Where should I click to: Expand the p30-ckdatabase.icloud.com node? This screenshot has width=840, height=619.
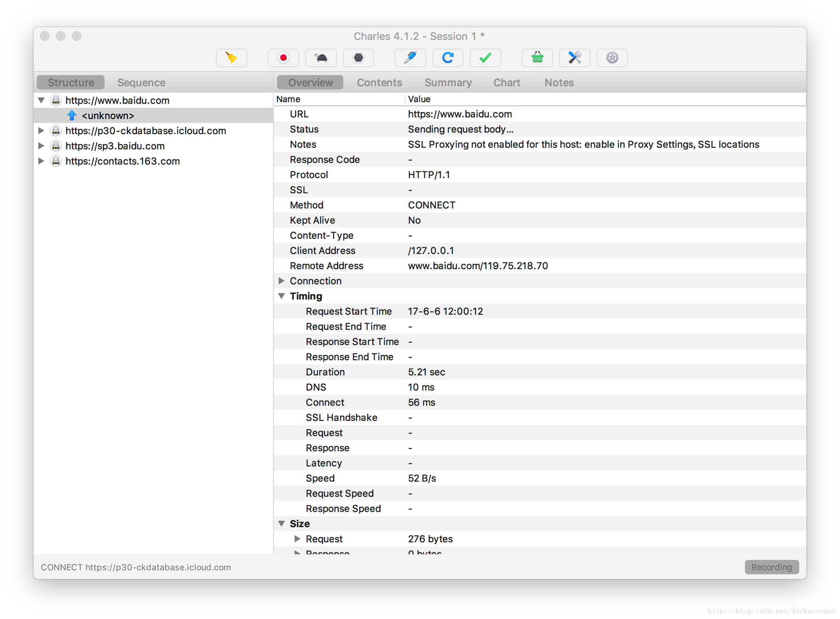[x=41, y=131]
